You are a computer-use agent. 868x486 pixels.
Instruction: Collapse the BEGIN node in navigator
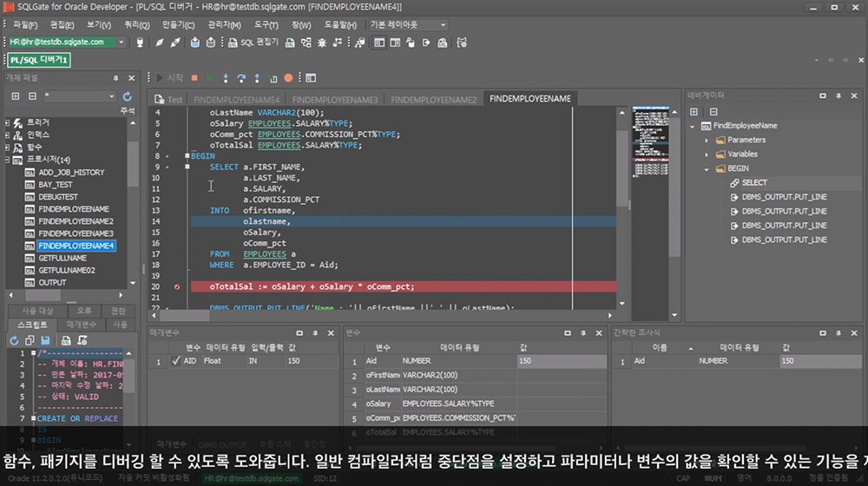click(707, 169)
